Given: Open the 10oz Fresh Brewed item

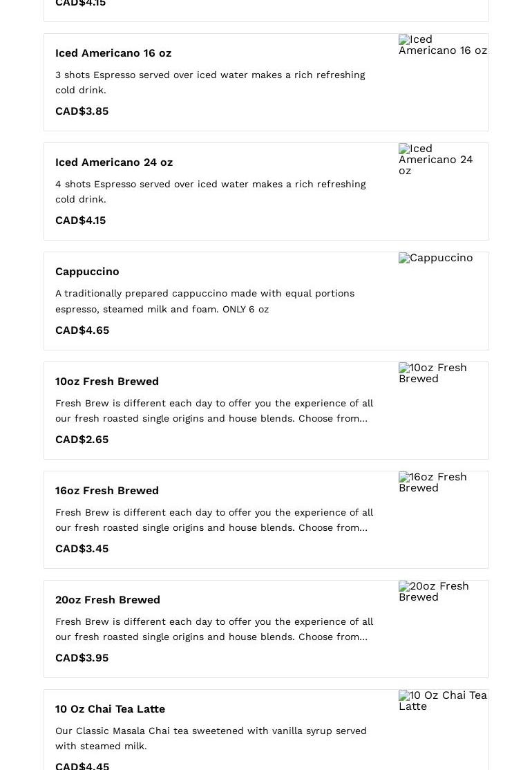Looking at the screenshot, I should 107,382.
